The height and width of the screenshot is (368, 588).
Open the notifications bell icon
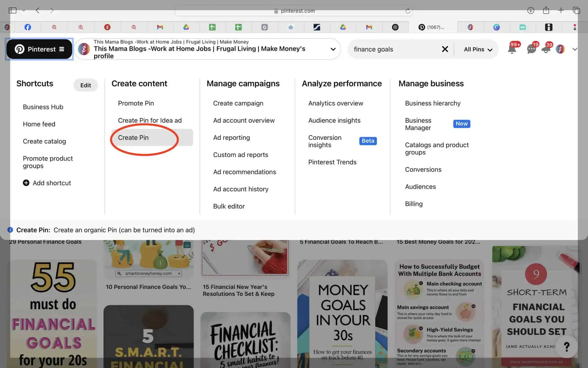(512, 49)
